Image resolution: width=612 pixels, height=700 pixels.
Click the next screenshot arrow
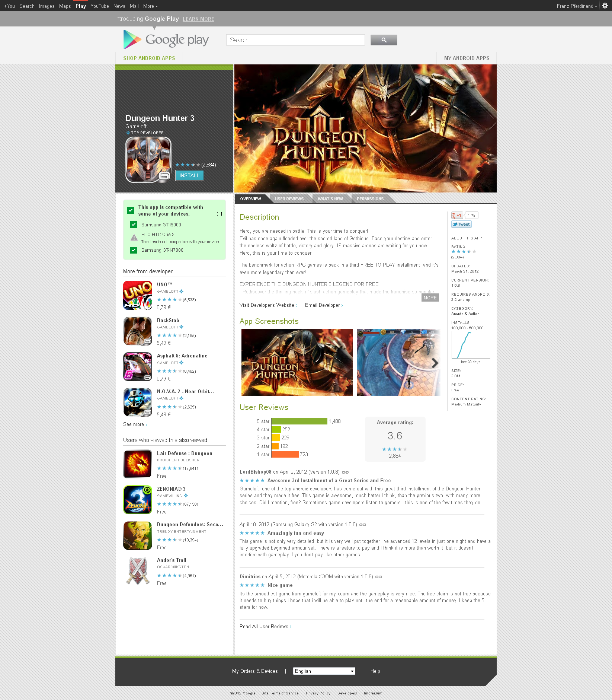tap(435, 363)
